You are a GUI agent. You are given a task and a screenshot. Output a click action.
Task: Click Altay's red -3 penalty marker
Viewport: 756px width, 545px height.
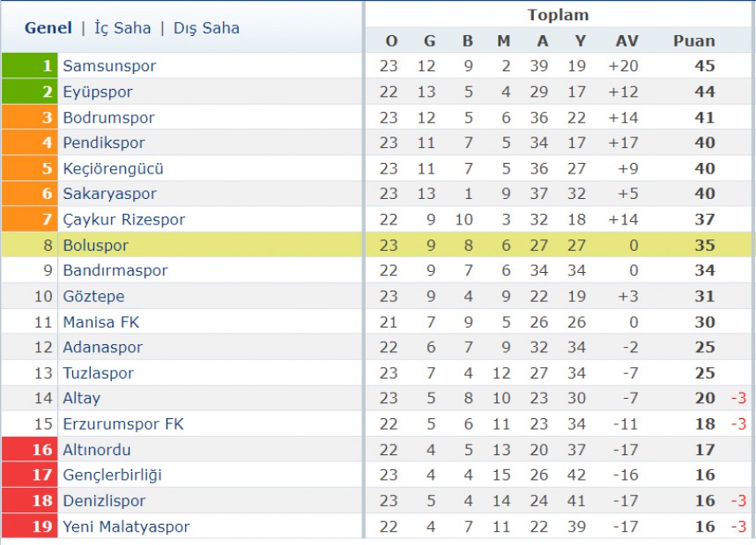(x=738, y=398)
